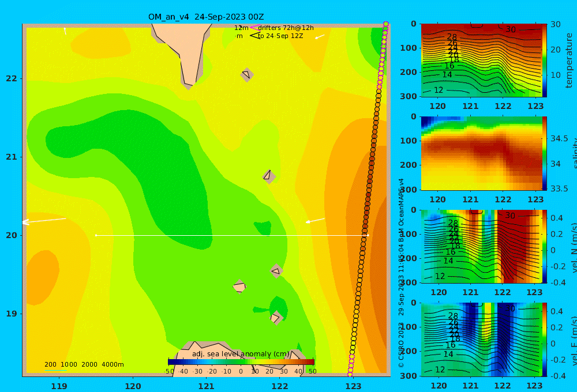Click the vel. E colorbar
577x392 pixels.
point(545,340)
